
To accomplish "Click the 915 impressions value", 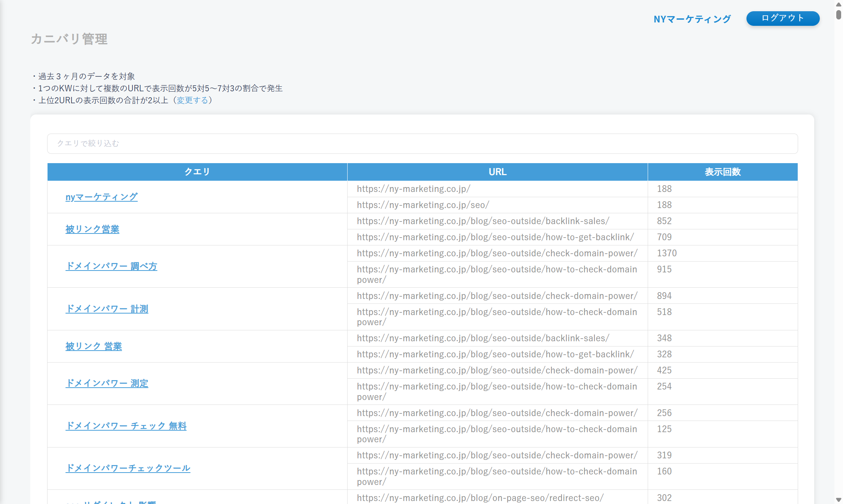I will (x=664, y=269).
